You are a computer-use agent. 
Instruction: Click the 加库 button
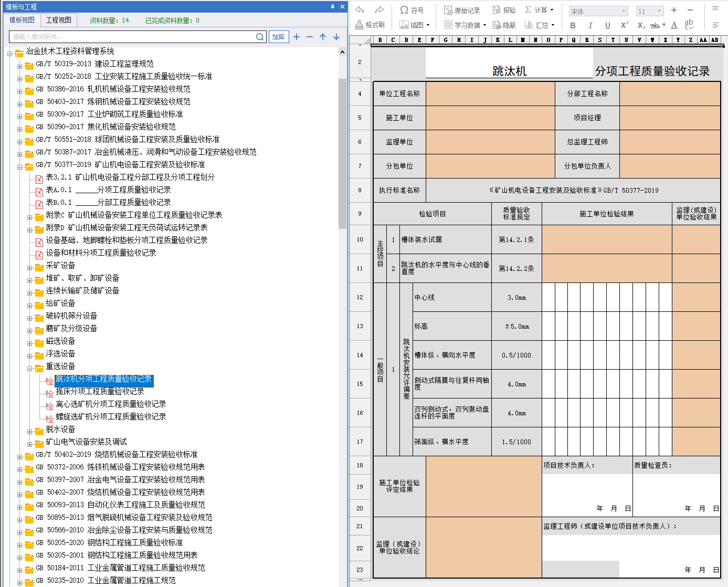click(279, 37)
